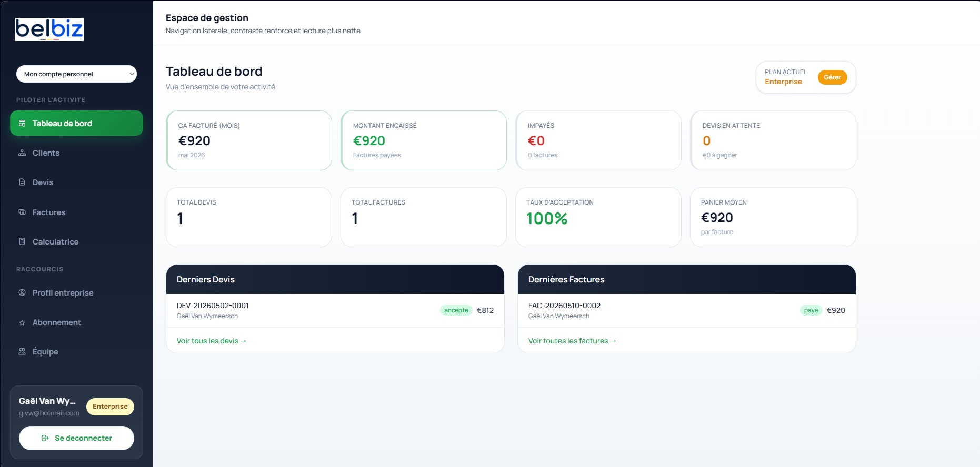This screenshot has width=980, height=467.
Task: Click the belbiz logo
Action: point(49,29)
